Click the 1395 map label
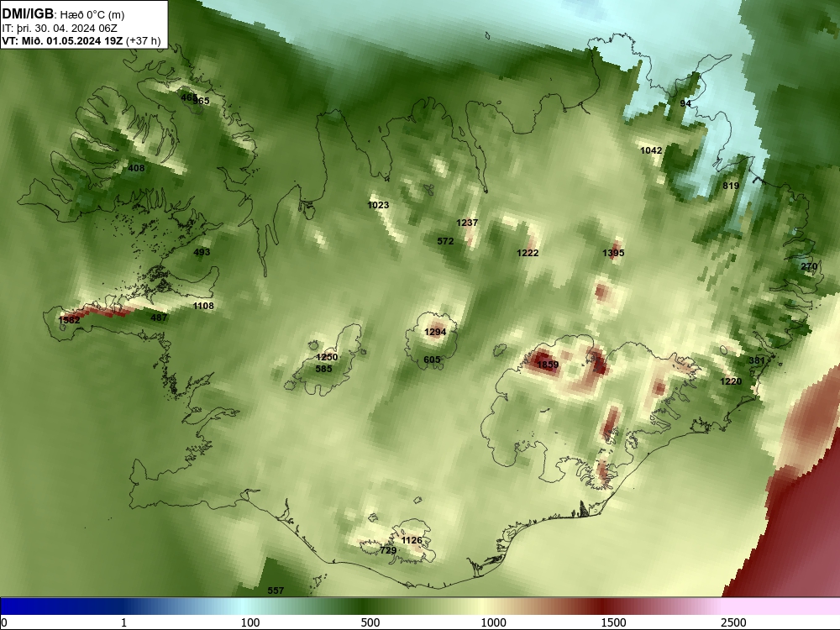Image resolution: width=840 pixels, height=630 pixels. tap(613, 253)
